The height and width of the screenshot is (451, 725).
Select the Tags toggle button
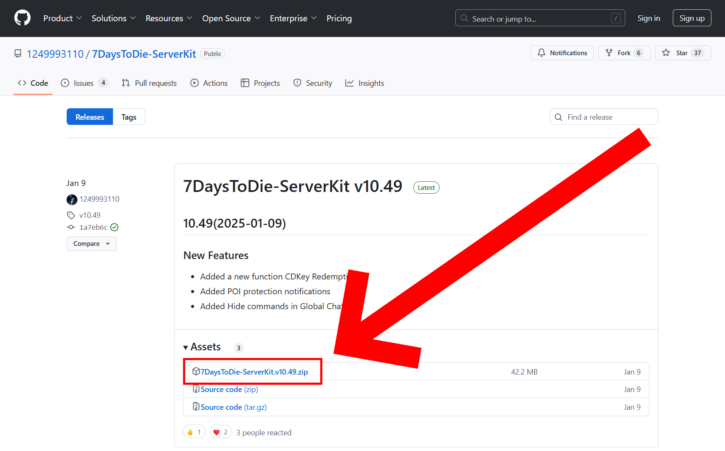(129, 117)
